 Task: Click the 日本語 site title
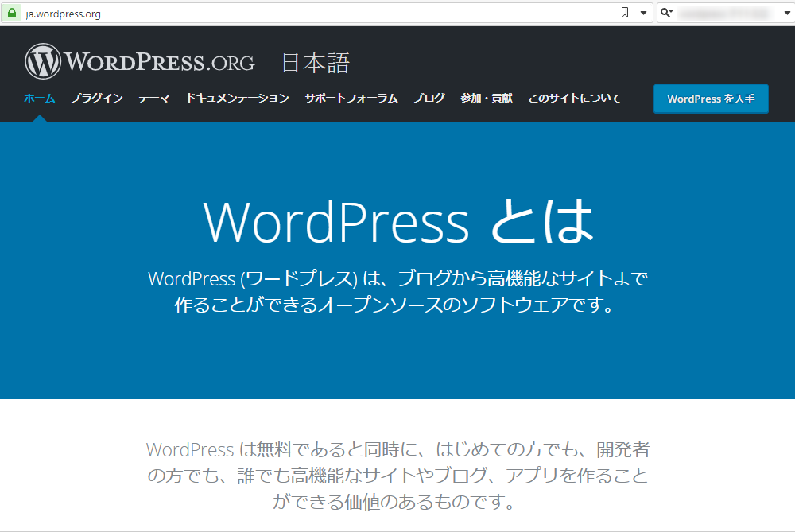pyautogui.click(x=315, y=63)
